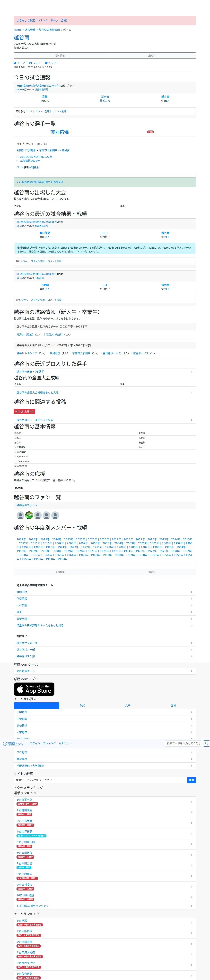Open the chevron on the 昌平 row
Image resolution: width=210 pixels, height=980 pixels.
[191, 612]
